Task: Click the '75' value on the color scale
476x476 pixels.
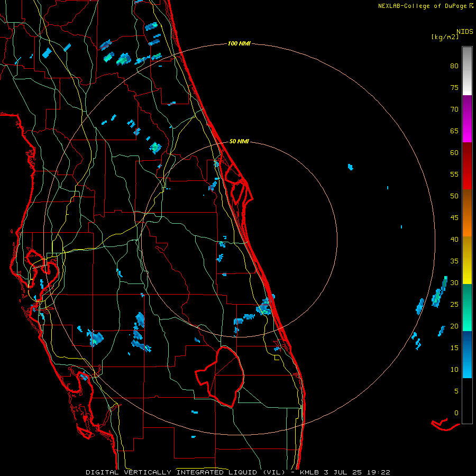Action: 454,88
